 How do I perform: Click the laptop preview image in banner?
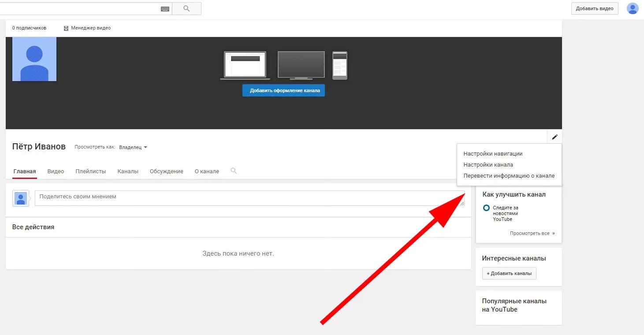(x=245, y=66)
